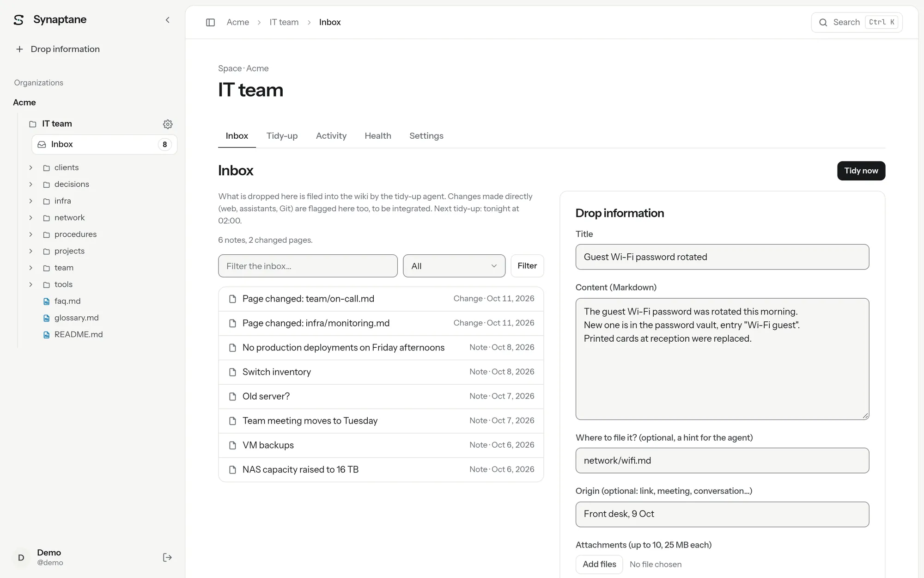The height and width of the screenshot is (578, 924).
Task: Click the Add files button
Action: (x=599, y=564)
